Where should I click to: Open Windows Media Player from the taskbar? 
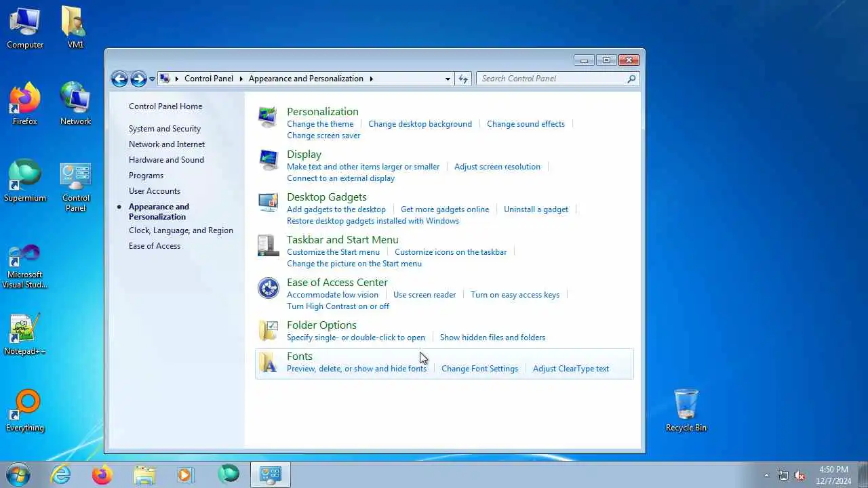point(186,474)
